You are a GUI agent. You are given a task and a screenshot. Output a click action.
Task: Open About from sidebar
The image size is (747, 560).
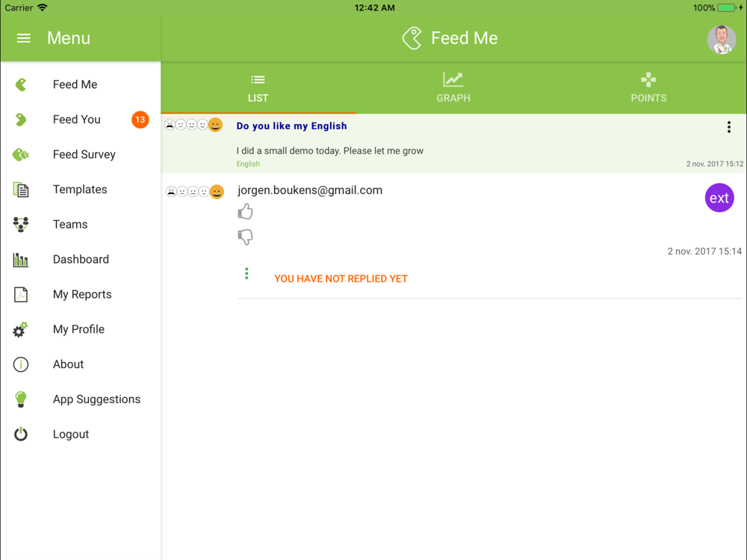[80, 364]
